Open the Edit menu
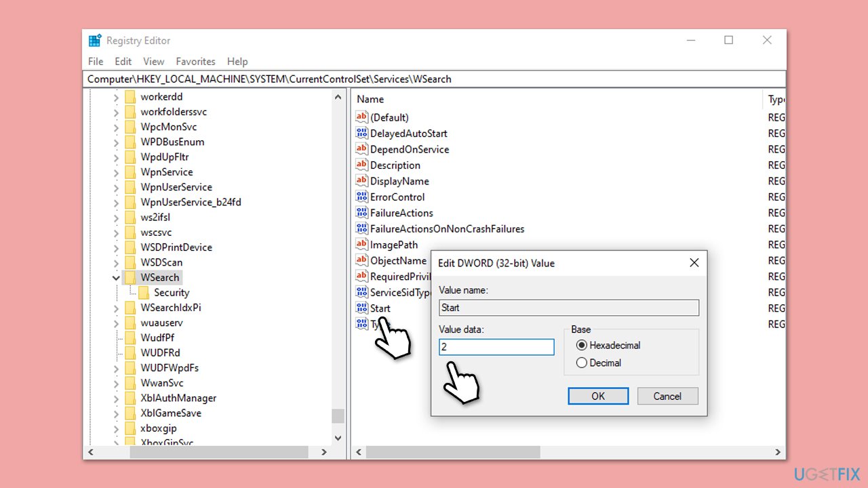 (x=123, y=61)
